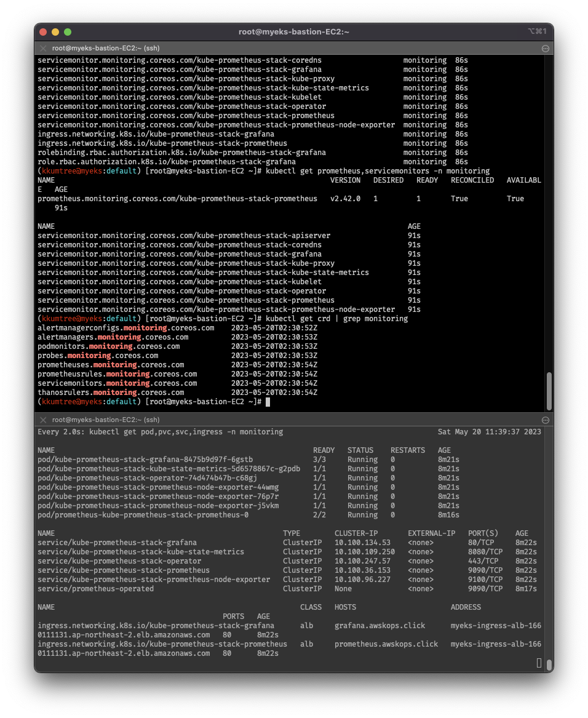This screenshot has height=718, width=588.
Task: Click the green zoom window button
Action: (68, 32)
